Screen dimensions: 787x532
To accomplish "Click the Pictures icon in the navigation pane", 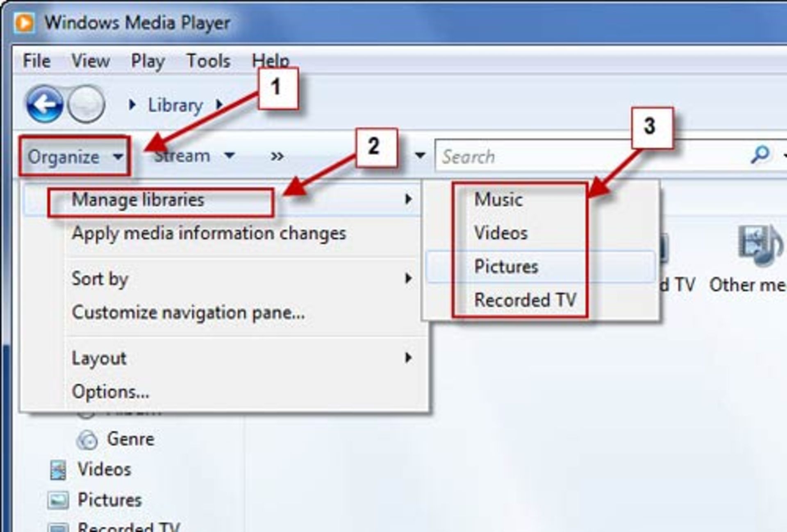I will tap(57, 499).
